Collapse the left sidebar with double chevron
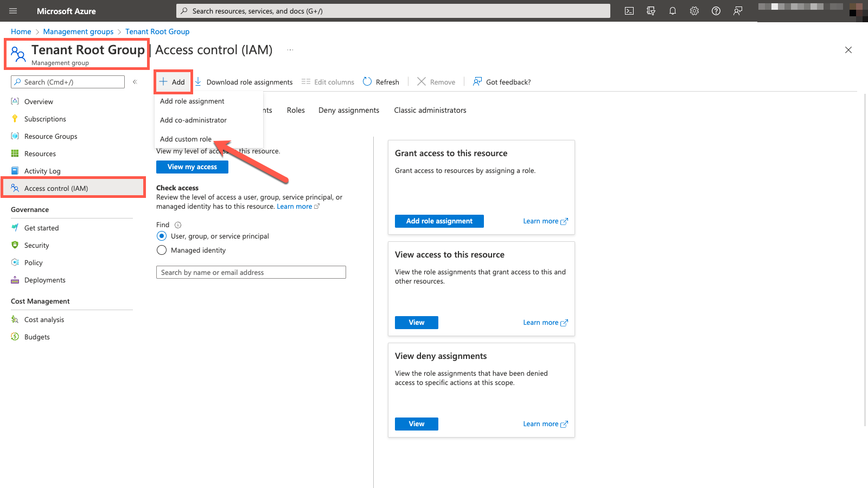 (135, 82)
